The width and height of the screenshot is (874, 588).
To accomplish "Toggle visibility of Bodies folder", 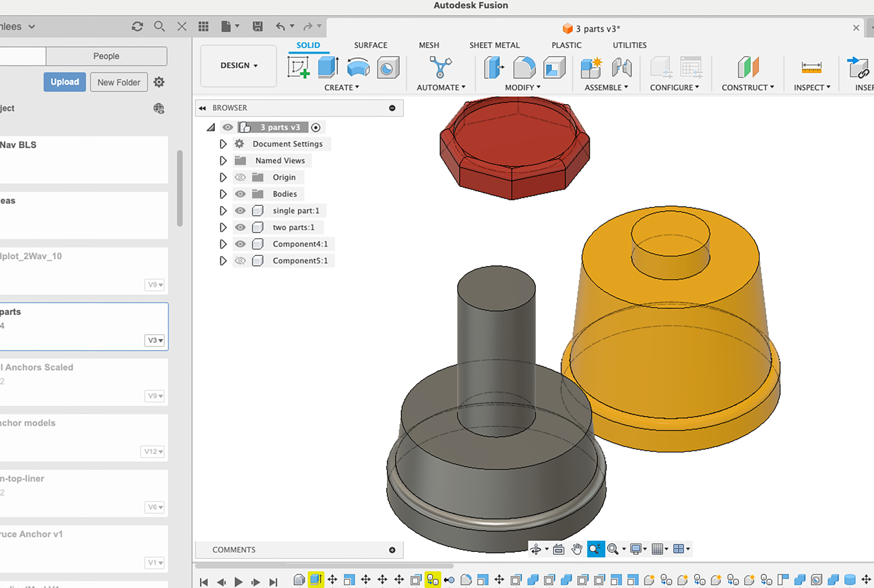I will 240,194.
